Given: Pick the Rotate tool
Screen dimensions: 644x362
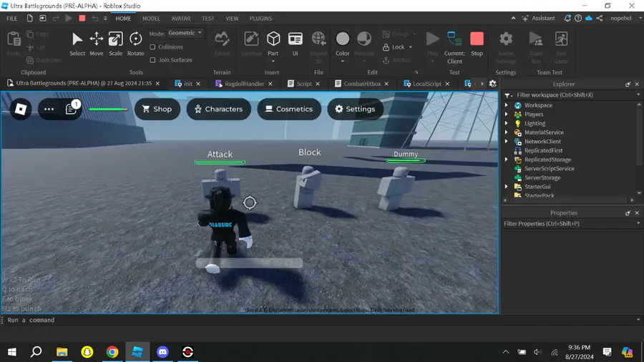Looking at the screenshot, I should (135, 44).
